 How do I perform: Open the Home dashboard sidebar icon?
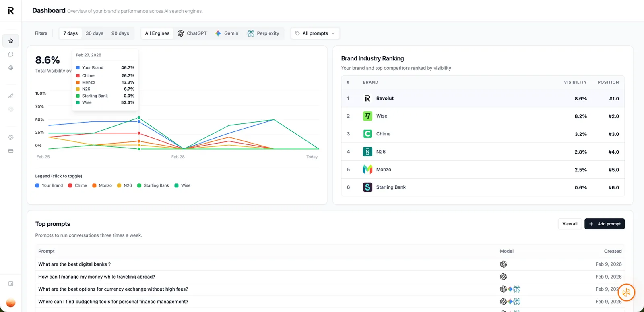(x=11, y=41)
